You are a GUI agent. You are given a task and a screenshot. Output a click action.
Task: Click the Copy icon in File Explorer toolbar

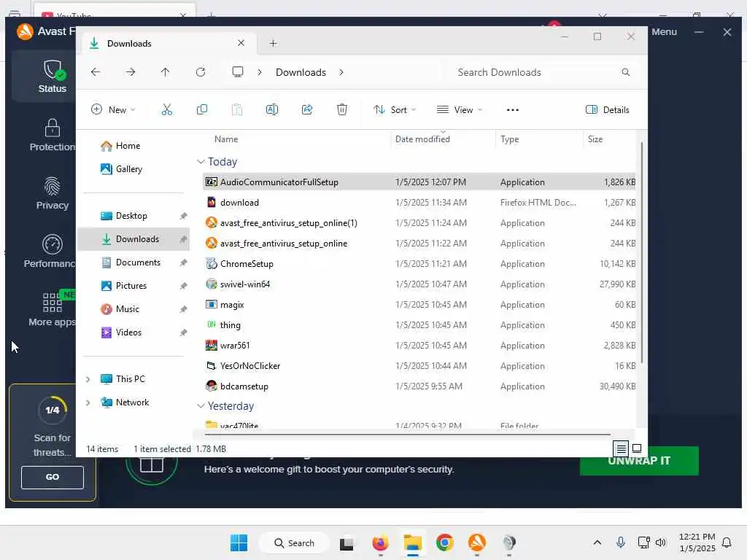point(202,110)
